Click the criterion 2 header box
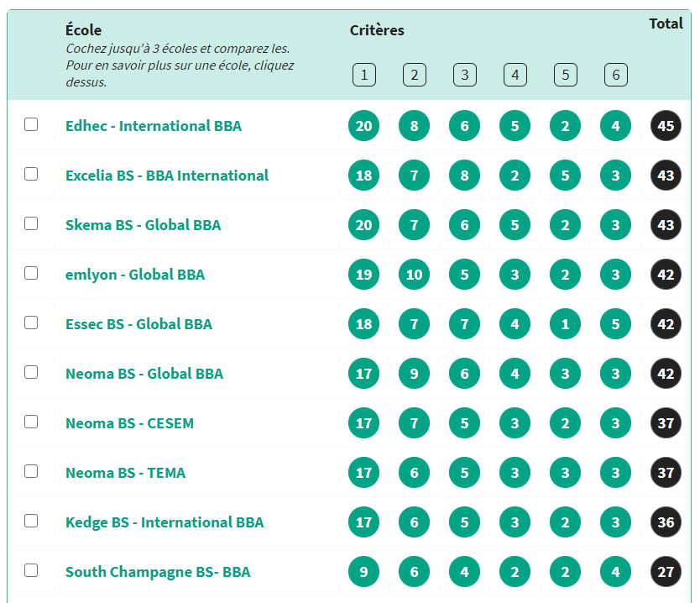 [x=414, y=76]
